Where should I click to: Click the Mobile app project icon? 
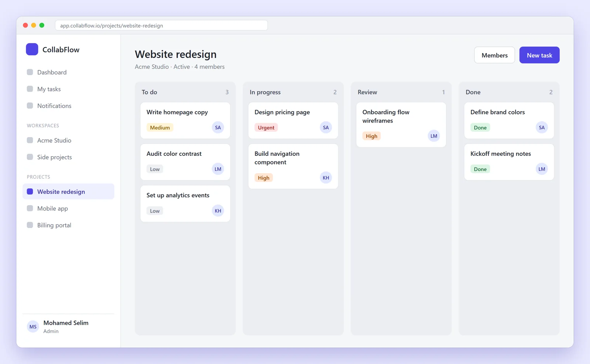[30, 208]
